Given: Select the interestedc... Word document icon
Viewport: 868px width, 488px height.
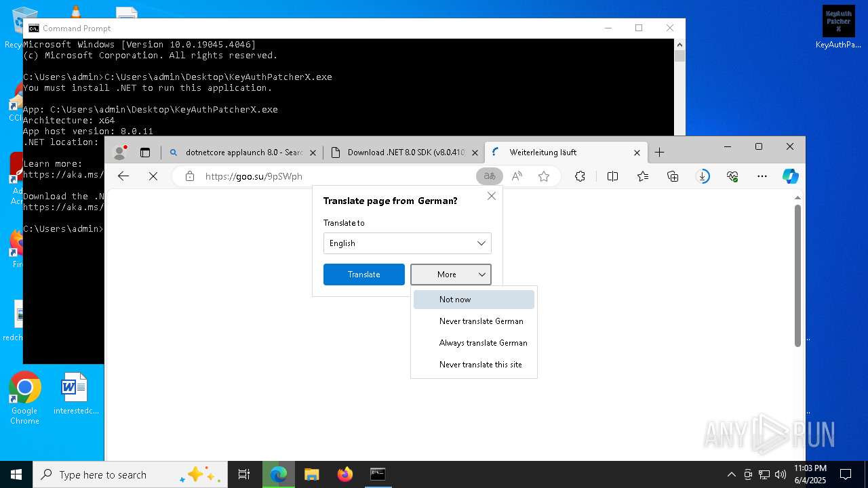Looking at the screenshot, I should coord(75,394).
